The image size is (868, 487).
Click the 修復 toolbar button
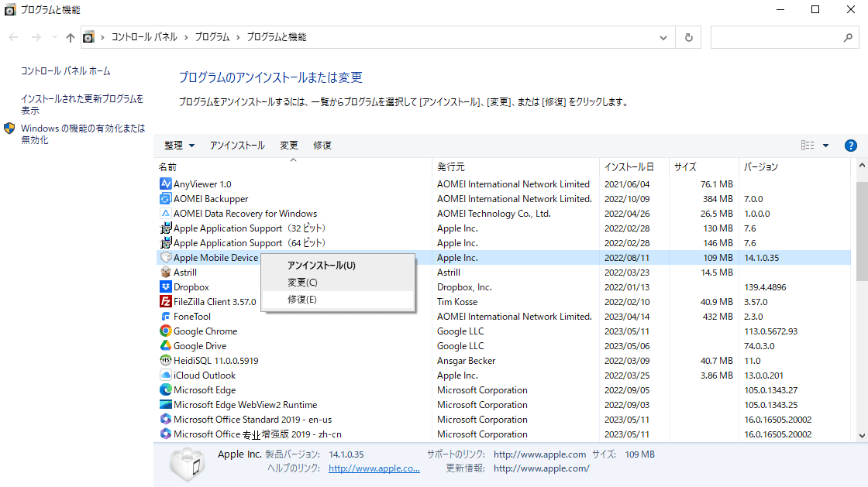coord(322,146)
